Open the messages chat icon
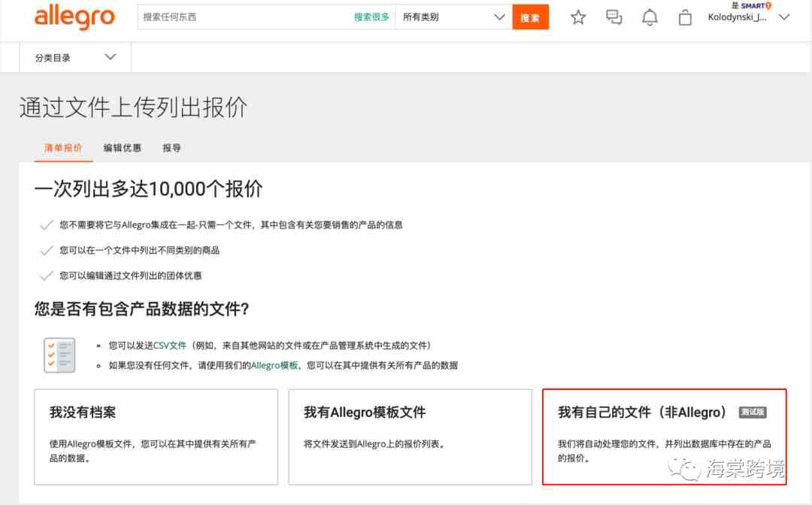Image resolution: width=812 pixels, height=505 pixels. coord(614,17)
